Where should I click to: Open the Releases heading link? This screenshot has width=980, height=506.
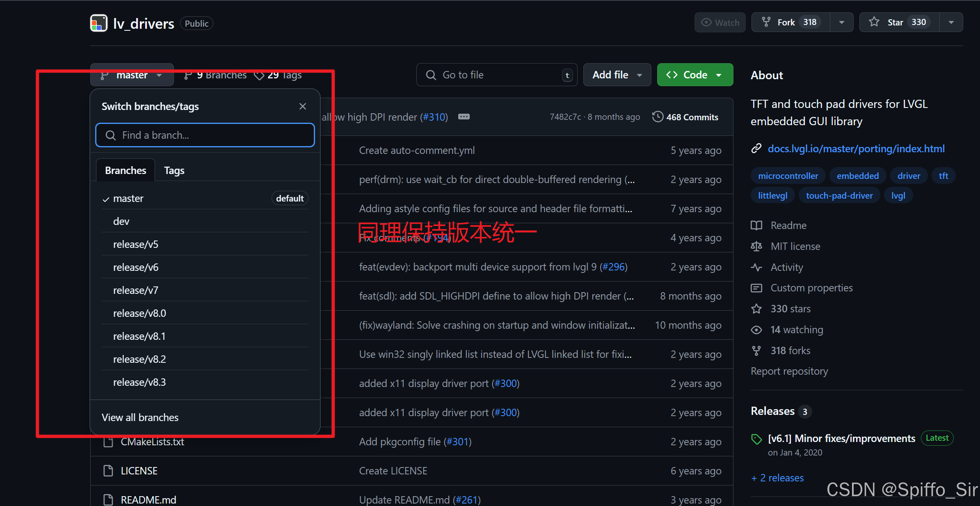[772, 411]
